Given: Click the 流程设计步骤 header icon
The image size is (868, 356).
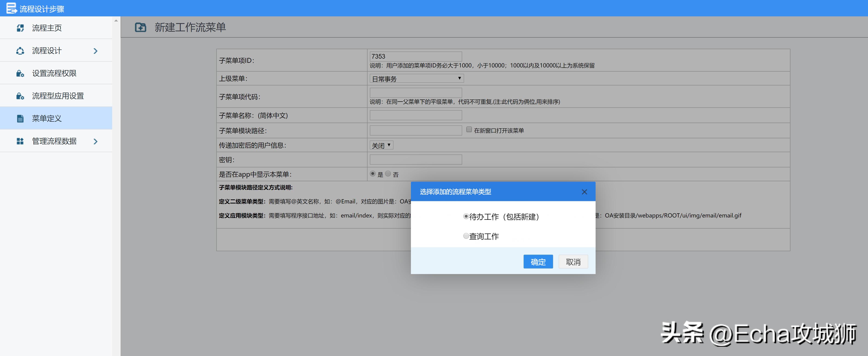Looking at the screenshot, I should [x=11, y=8].
